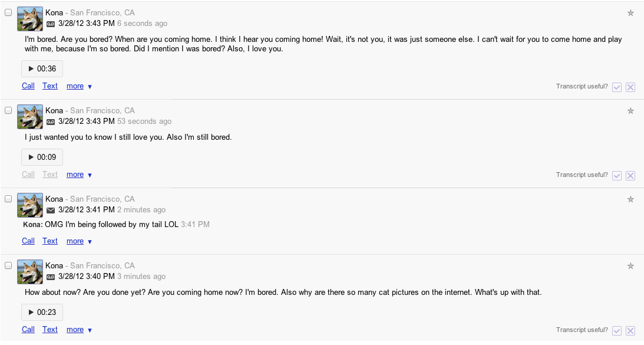Open 'more' options for the text message
This screenshot has height=345, width=644.
coord(79,241)
